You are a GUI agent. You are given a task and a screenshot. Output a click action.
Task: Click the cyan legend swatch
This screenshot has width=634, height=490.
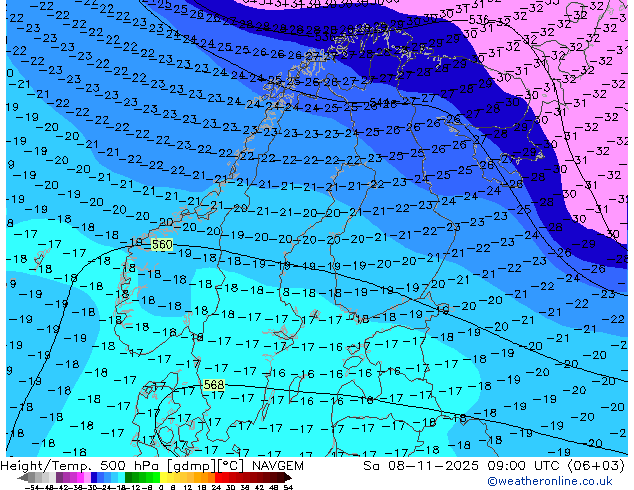(122, 477)
